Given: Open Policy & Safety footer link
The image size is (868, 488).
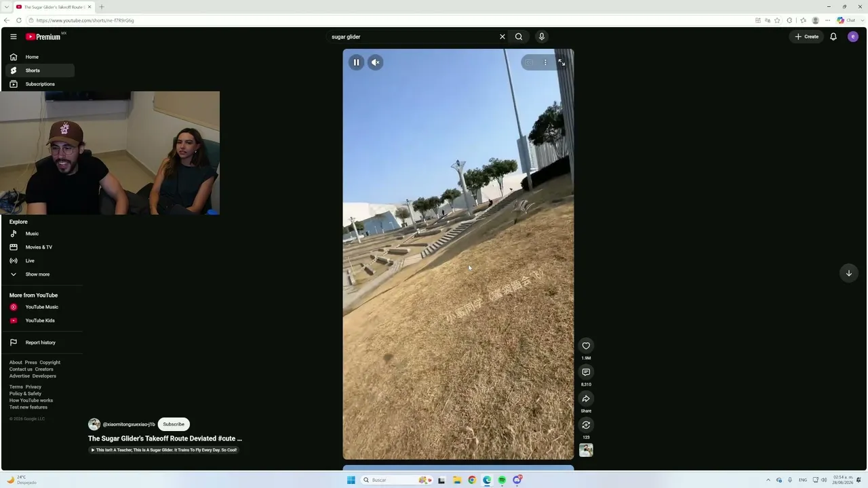Looking at the screenshot, I should click(25, 394).
